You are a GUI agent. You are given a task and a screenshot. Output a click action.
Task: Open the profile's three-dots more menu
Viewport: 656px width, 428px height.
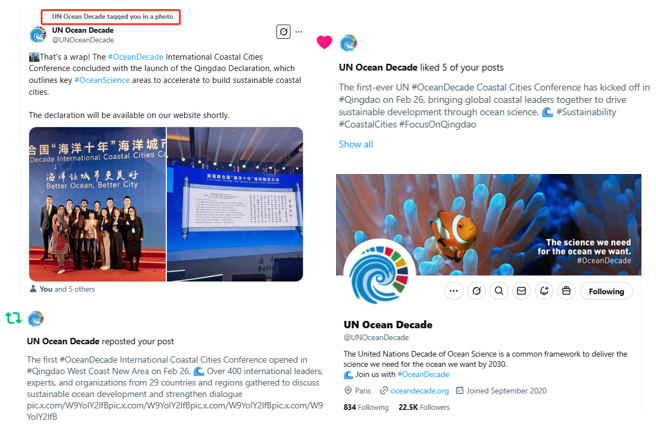[454, 291]
